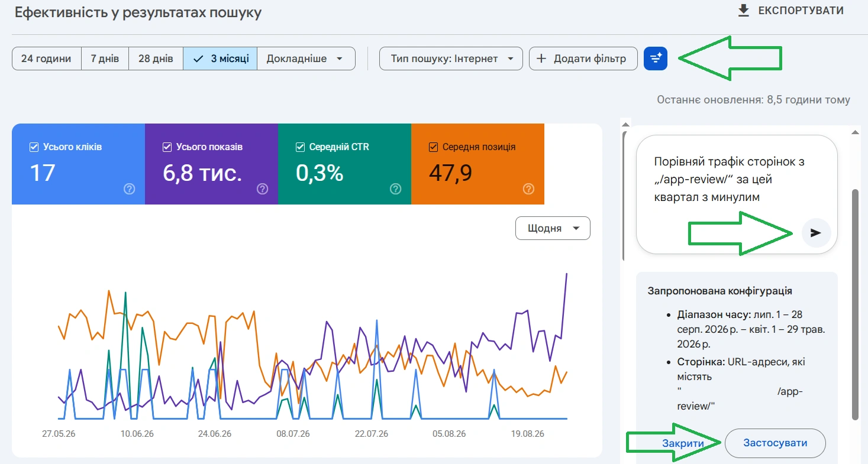Select the 24 години range tab
Screen dimensions: 868x464
[46, 59]
